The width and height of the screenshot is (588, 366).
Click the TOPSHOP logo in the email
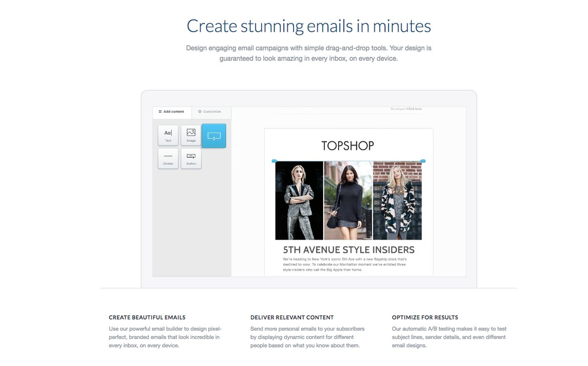[x=348, y=146]
